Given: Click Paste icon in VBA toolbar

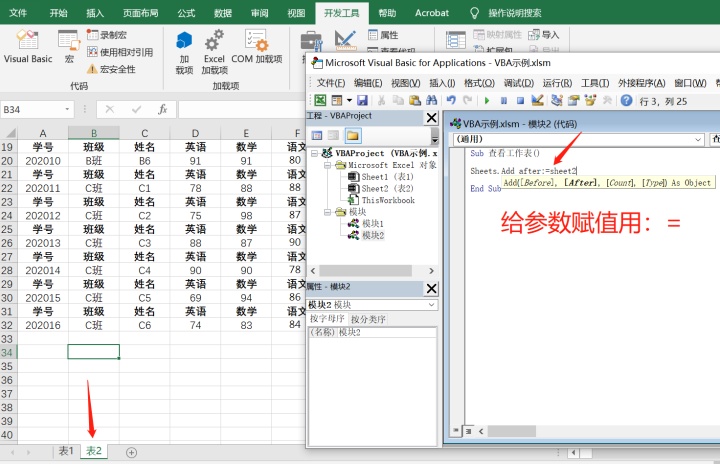Looking at the screenshot, I should [415, 100].
